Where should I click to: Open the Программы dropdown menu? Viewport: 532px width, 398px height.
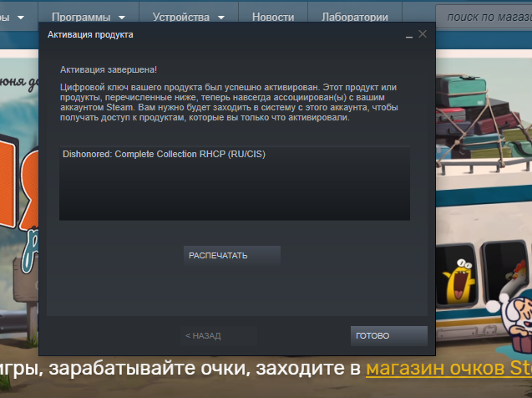(x=89, y=17)
